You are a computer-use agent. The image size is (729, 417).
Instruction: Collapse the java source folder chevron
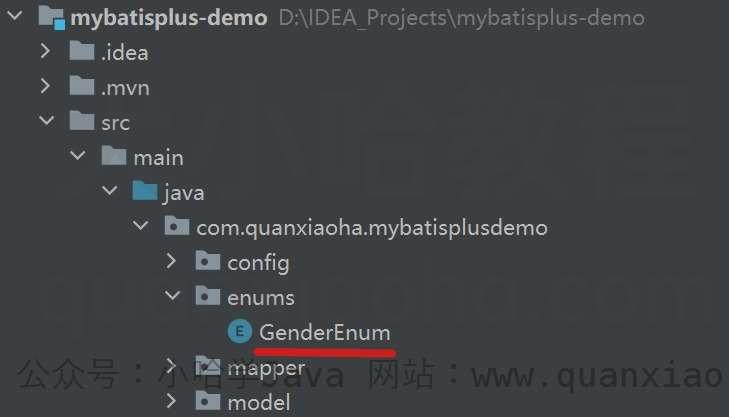pyautogui.click(x=110, y=190)
